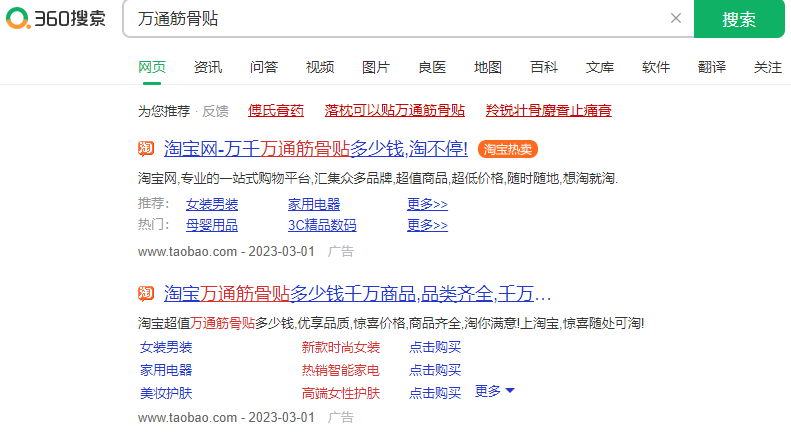This screenshot has height=434, width=791.
Task: Expand the 更多 dropdown in second result
Action: [x=495, y=391]
